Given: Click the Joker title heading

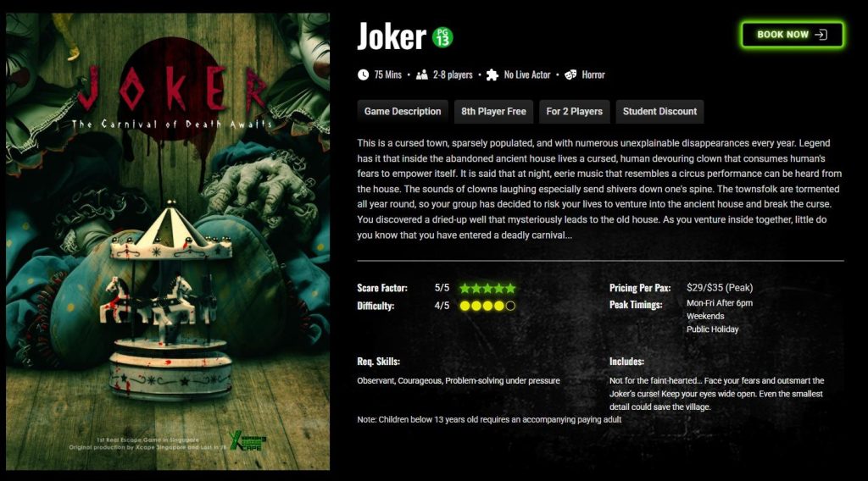Looking at the screenshot, I should pyautogui.click(x=392, y=36).
